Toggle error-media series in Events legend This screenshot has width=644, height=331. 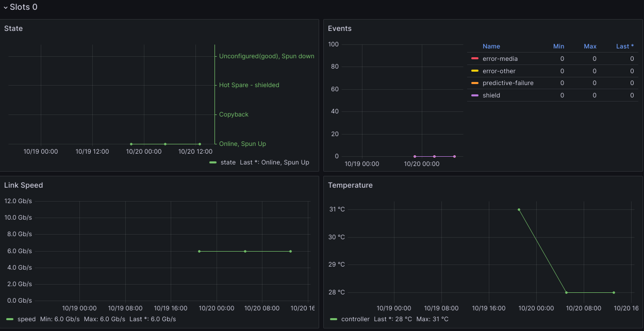click(500, 59)
